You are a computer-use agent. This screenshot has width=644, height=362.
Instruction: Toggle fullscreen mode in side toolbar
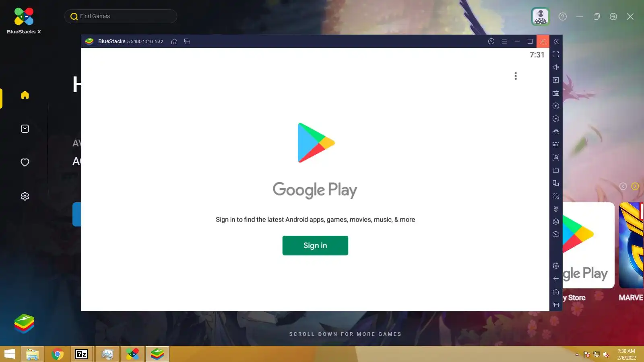coord(556,54)
